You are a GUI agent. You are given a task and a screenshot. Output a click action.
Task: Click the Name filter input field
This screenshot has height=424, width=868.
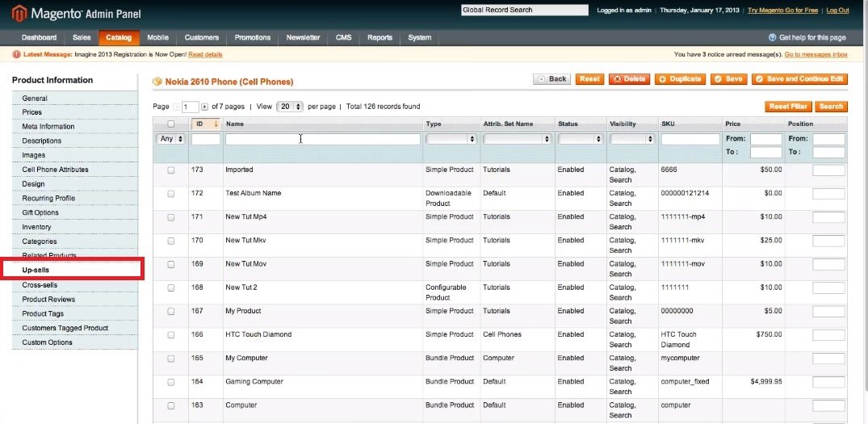coord(323,139)
